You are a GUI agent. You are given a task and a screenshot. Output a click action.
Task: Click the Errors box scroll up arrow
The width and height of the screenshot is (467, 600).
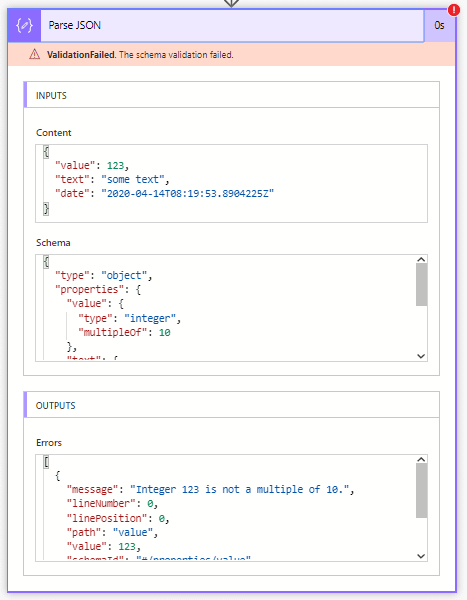pyautogui.click(x=421, y=460)
